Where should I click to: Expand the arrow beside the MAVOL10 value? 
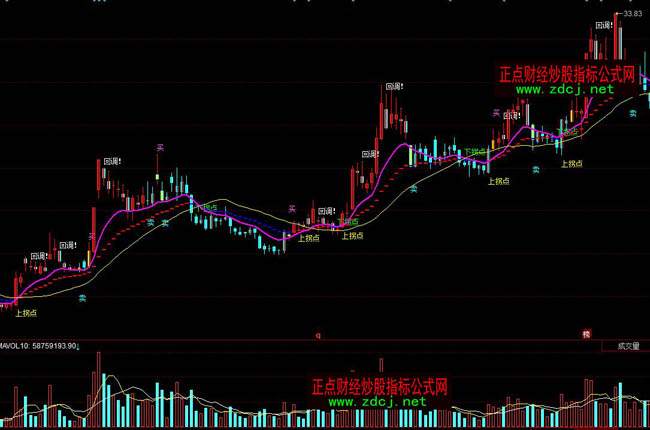[x=79, y=347]
